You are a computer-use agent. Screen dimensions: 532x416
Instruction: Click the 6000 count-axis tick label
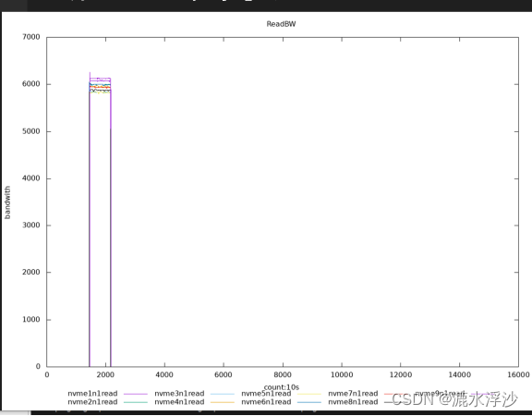[x=224, y=374]
